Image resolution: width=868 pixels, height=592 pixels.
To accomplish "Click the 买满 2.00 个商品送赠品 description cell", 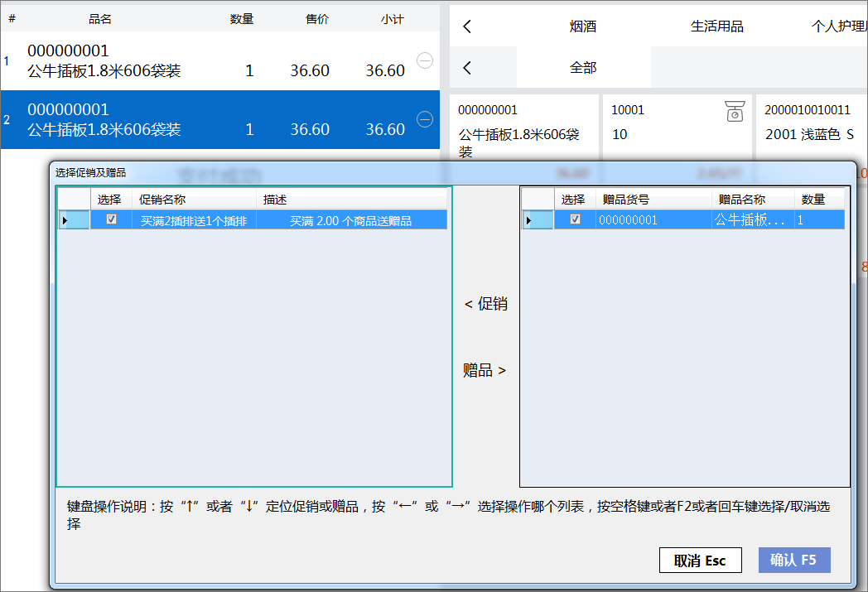I will (351, 221).
